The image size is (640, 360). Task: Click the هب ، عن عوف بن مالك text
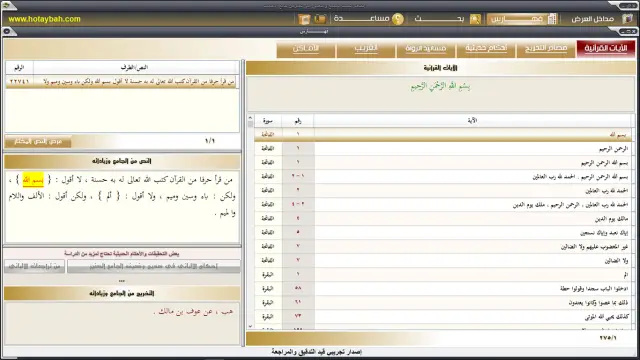193,312
